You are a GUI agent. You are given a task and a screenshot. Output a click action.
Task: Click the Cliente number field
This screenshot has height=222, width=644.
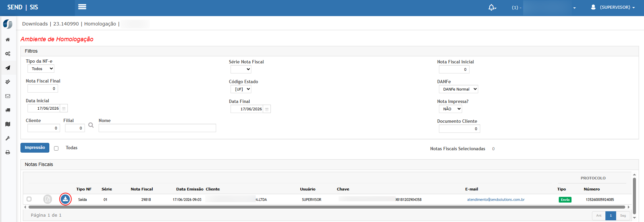coord(44,128)
